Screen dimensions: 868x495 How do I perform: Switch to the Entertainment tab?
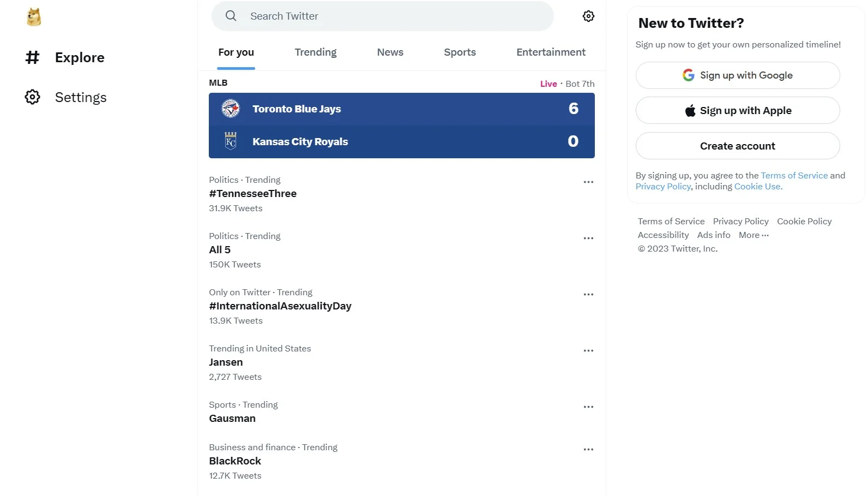pos(551,52)
